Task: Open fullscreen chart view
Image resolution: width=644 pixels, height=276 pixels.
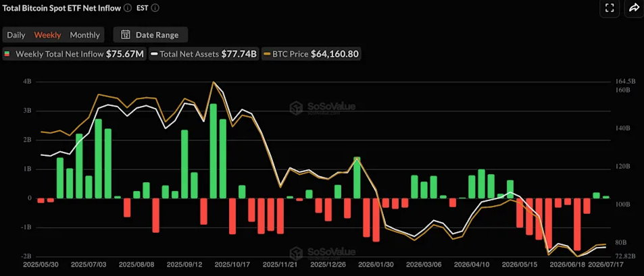Action: (610, 8)
